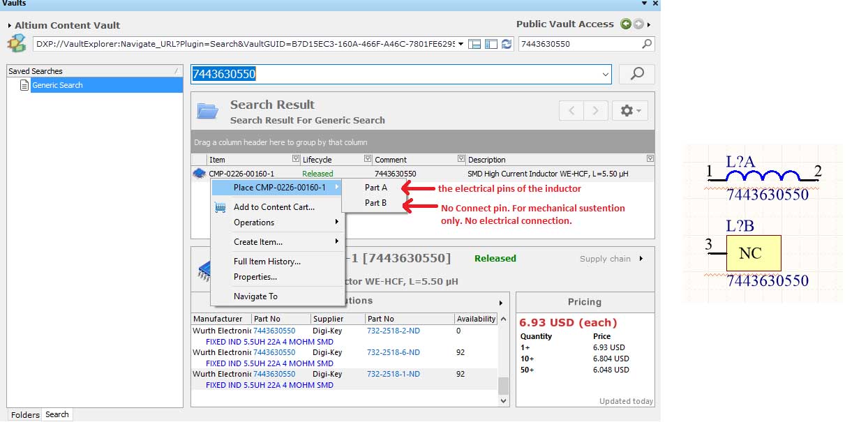868x422 pixels.
Task: Click the component chip icon in the CMP-0226-00160-1 row
Action: 199,174
